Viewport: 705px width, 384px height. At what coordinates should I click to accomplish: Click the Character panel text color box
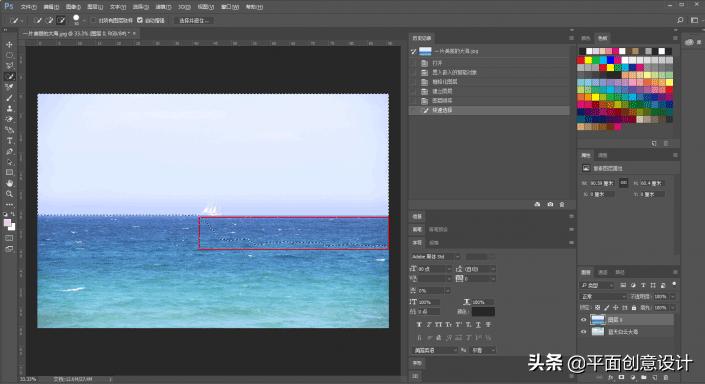[x=483, y=311]
